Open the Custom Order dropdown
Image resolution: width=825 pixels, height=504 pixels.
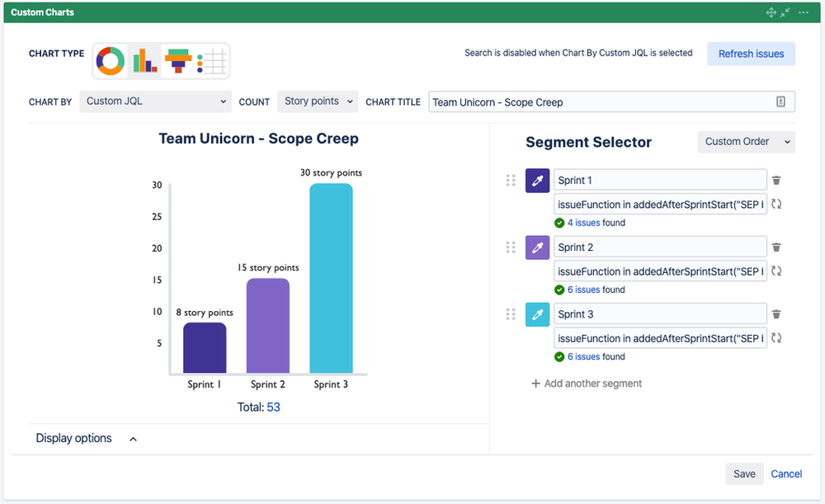(x=745, y=141)
